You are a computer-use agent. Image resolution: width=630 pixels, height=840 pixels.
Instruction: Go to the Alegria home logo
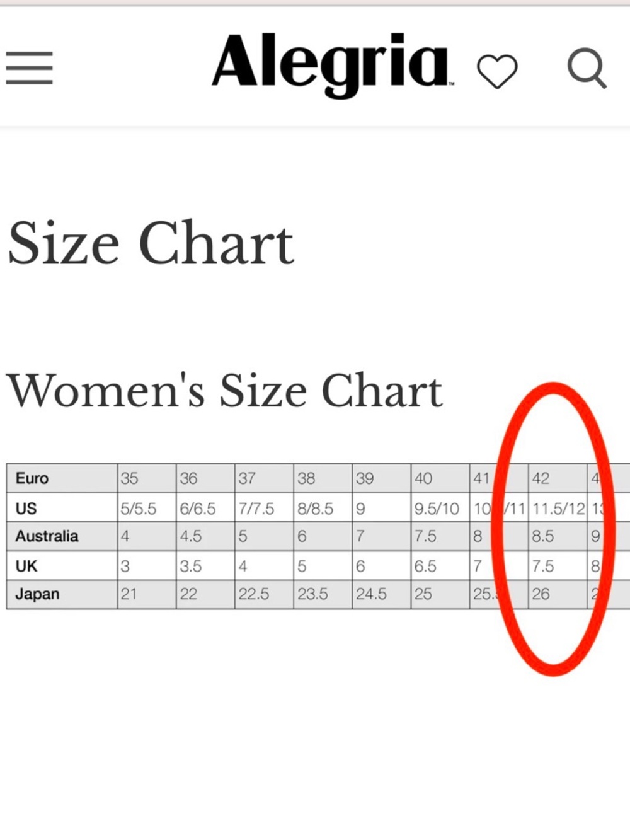[331, 65]
